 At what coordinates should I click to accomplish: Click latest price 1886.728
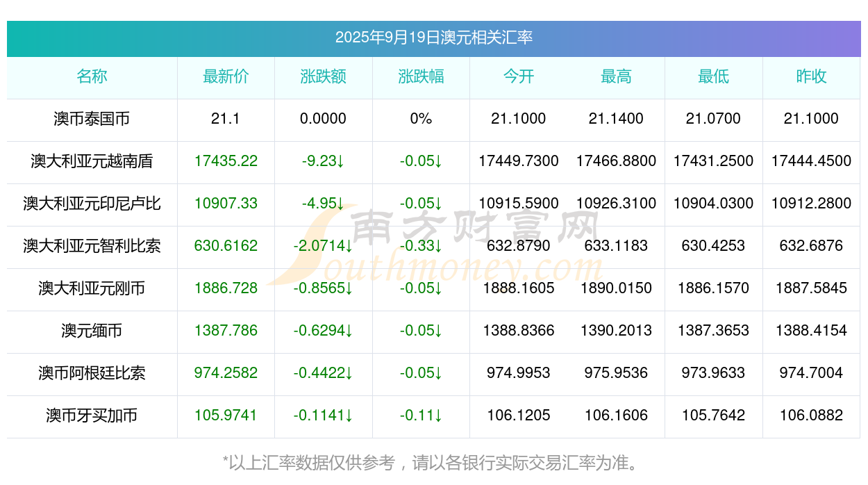click(226, 288)
